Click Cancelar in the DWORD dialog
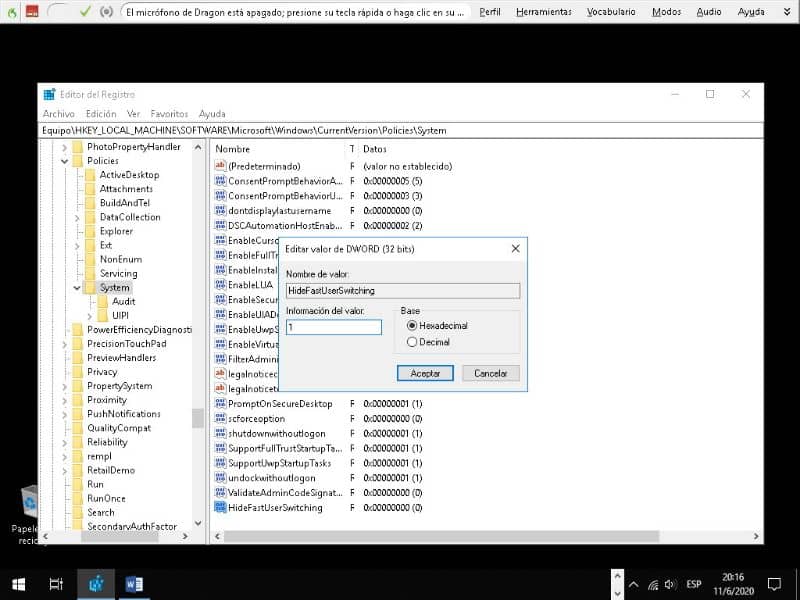 coord(490,373)
